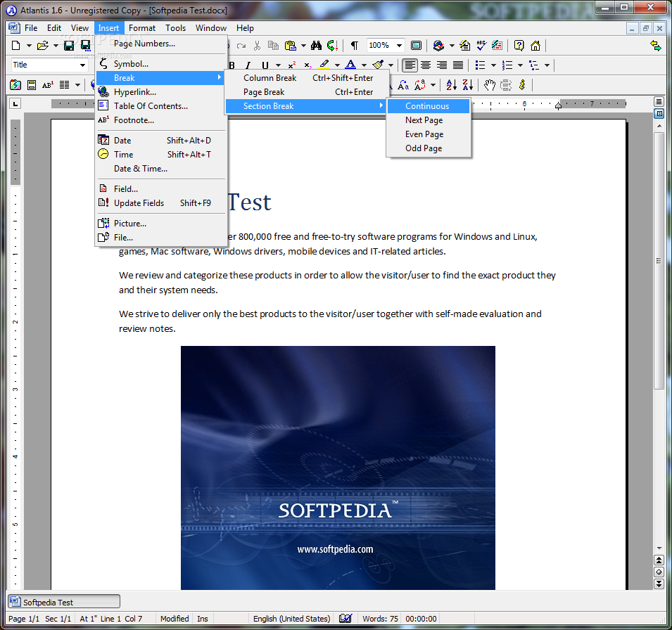Click the Paste clipboard icon
Viewport: 672px width, 630px height.
pyautogui.click(x=290, y=46)
